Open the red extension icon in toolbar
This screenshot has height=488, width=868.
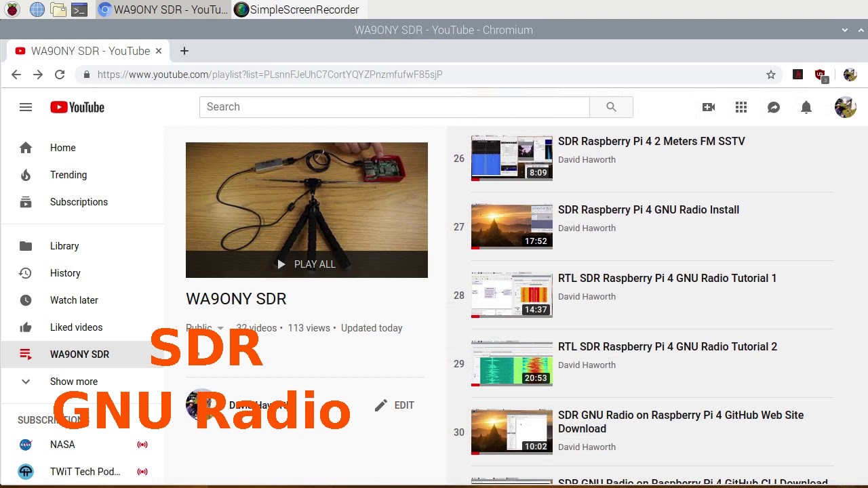point(797,75)
